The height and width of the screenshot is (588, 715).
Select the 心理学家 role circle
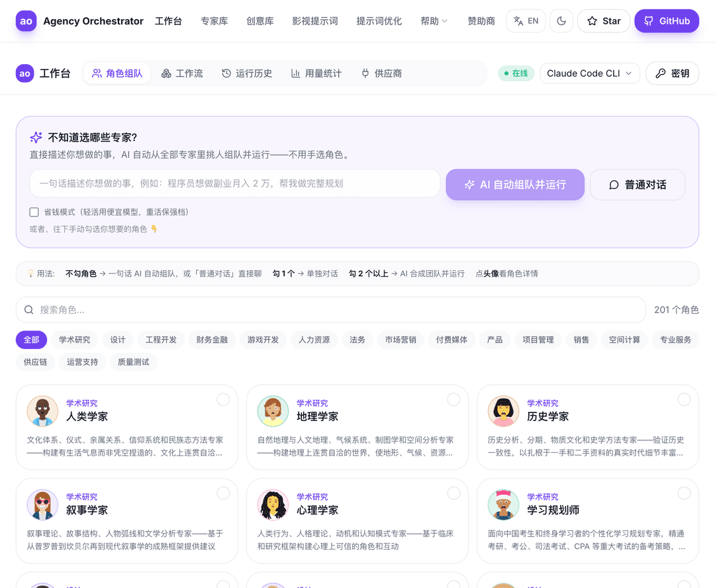[x=453, y=493]
